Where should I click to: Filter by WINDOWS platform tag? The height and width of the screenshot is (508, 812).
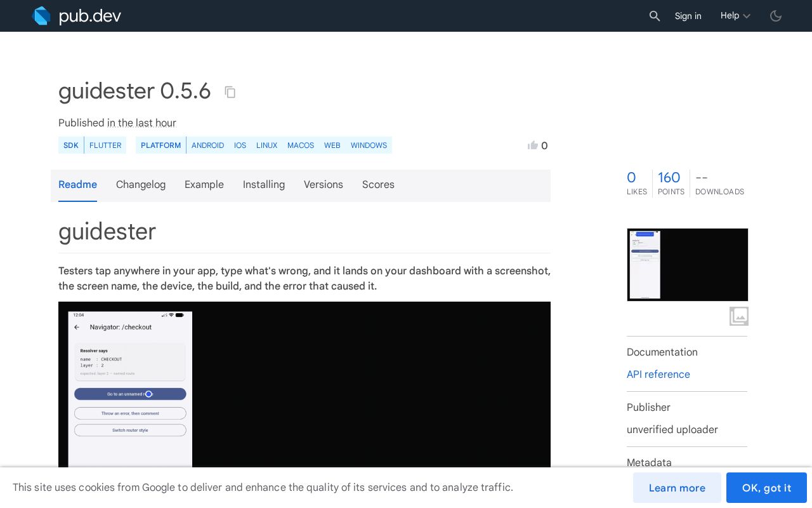369,145
